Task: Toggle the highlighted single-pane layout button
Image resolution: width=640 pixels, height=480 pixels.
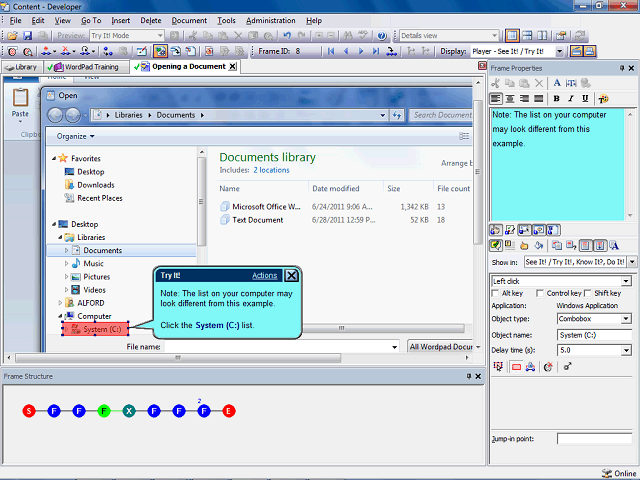Action: (512, 36)
